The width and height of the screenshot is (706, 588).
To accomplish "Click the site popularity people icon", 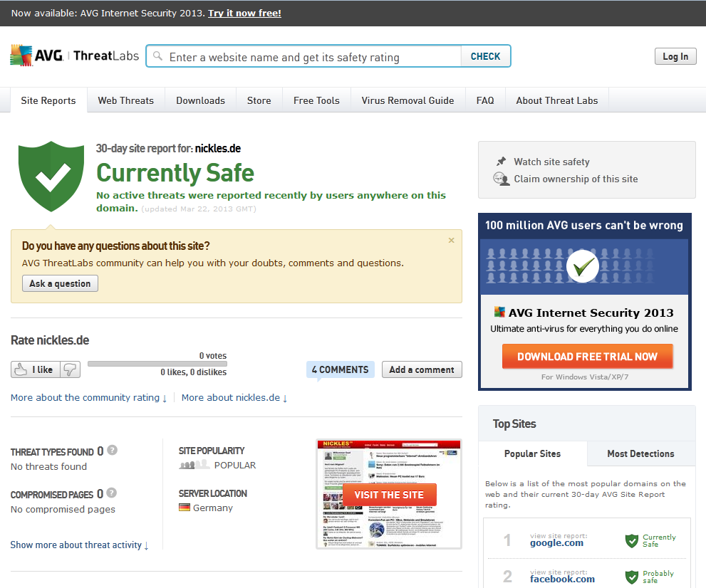I will tap(194, 465).
